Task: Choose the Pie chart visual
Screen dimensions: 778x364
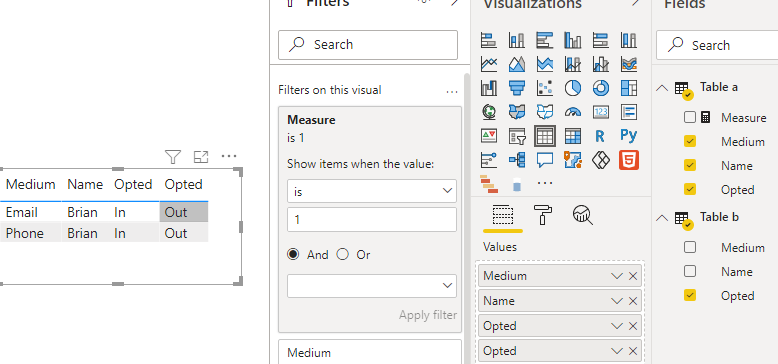Action: click(573, 88)
